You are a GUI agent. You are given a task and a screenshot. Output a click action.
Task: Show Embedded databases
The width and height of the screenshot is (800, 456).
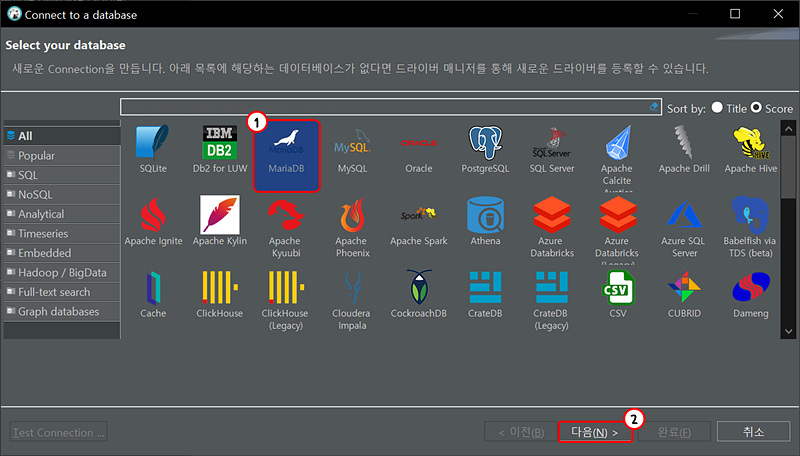coord(62,253)
